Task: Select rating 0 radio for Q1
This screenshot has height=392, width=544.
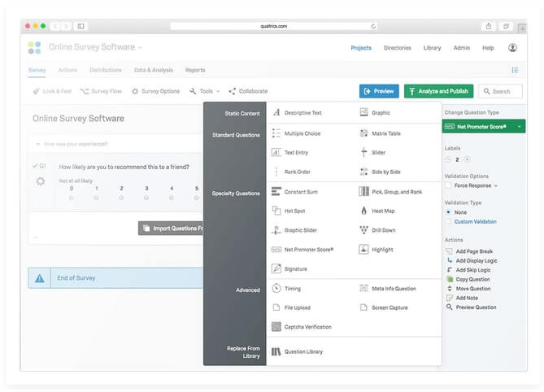Action: [x=71, y=198]
